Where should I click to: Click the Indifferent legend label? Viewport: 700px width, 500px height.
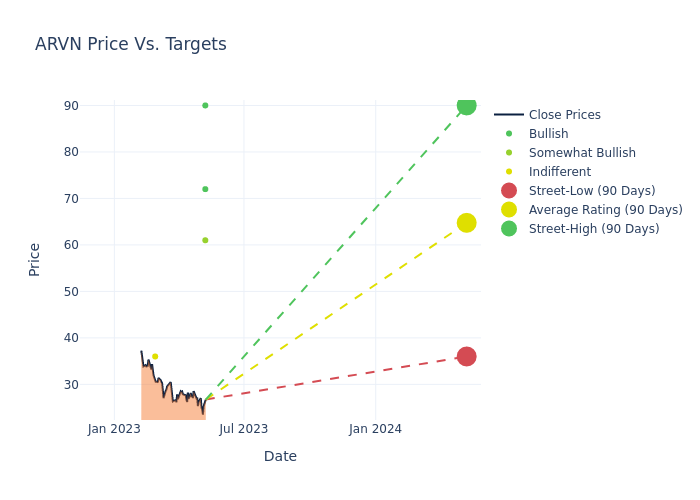click(559, 172)
